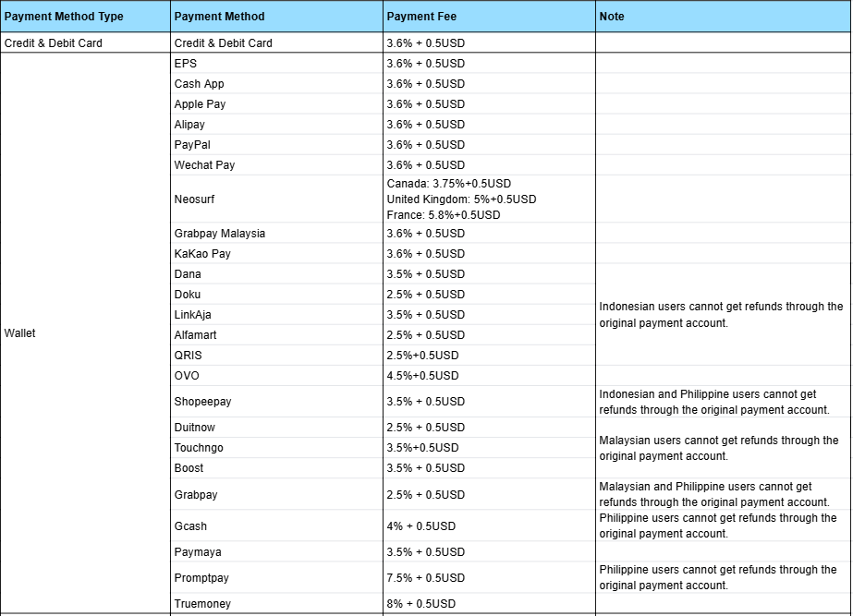Image resolution: width=853 pixels, height=616 pixels.
Task: Select the Payment Fee header cell
Action: pyautogui.click(x=421, y=17)
